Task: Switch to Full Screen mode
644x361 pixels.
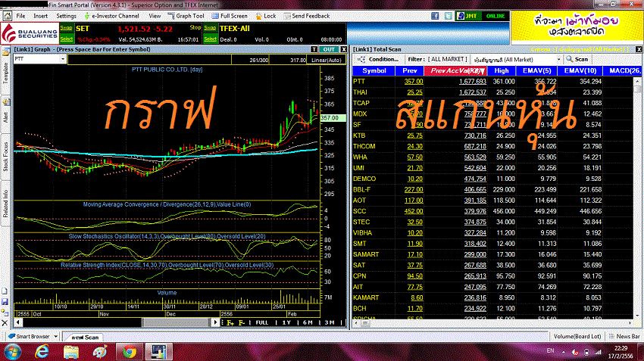Action: (230, 16)
